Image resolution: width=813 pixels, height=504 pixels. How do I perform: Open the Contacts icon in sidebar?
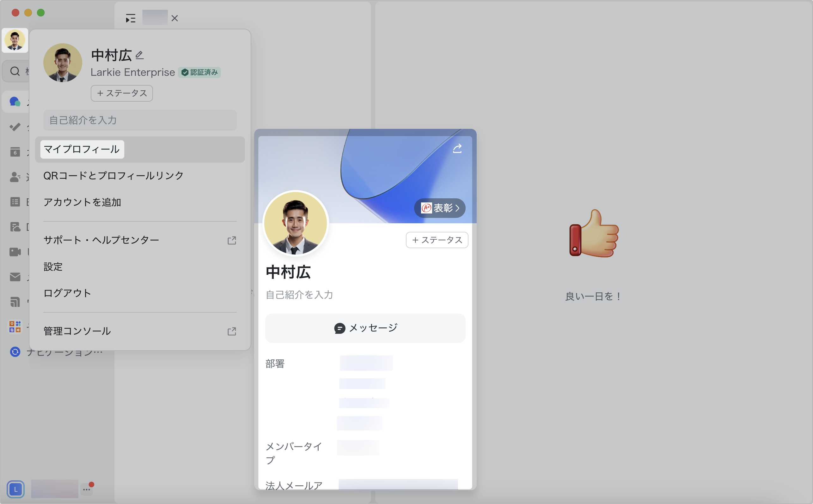click(15, 177)
